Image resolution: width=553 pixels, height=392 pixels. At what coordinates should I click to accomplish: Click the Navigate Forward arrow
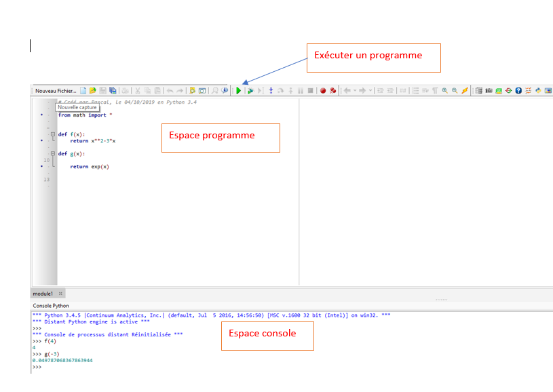tap(362, 91)
